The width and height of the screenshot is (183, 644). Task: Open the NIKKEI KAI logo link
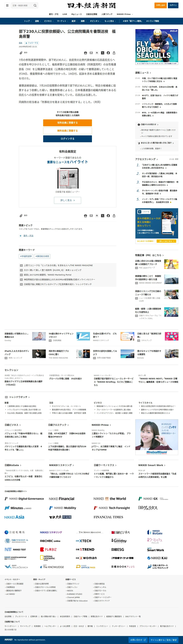pyautogui.click(x=157, y=558)
